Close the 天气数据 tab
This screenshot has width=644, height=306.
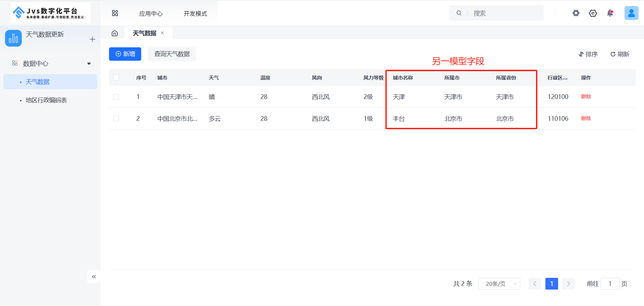click(162, 33)
